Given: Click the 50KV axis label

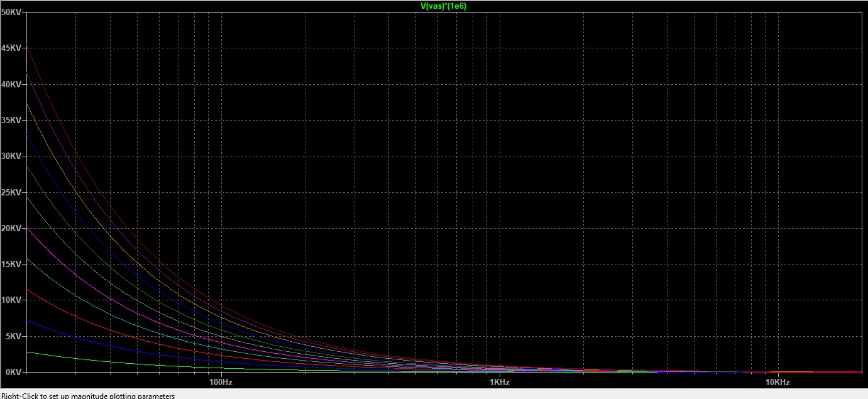Looking at the screenshot, I should [x=12, y=13].
